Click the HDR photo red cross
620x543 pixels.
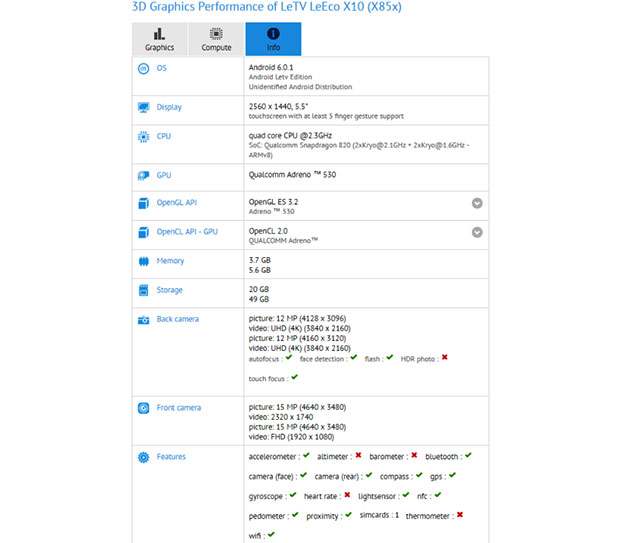pos(444,357)
